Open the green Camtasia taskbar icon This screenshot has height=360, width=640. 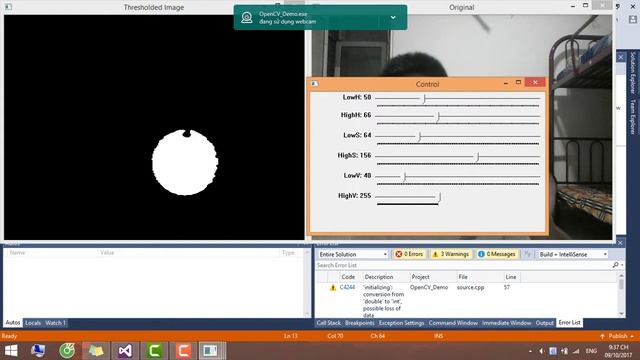[x=154, y=351]
